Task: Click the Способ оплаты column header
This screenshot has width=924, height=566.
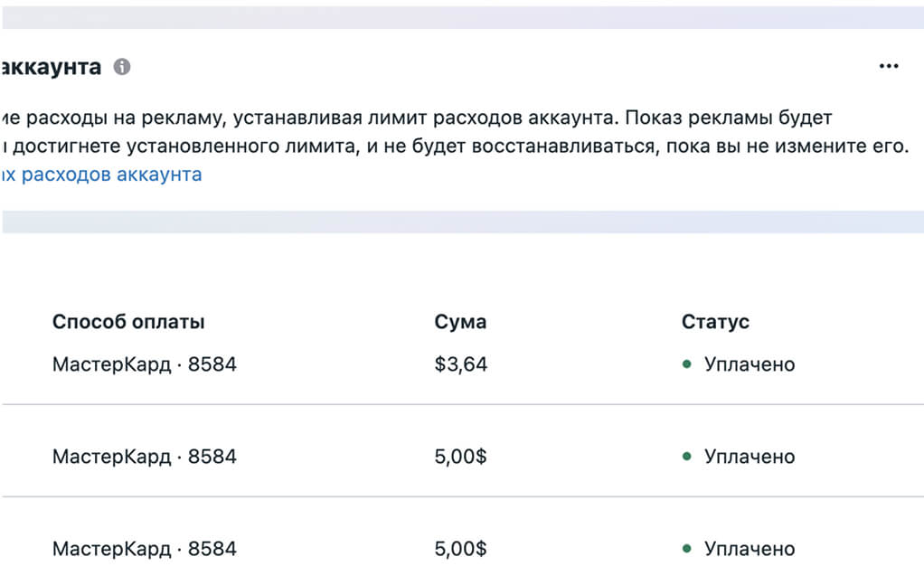Action: pos(128,322)
